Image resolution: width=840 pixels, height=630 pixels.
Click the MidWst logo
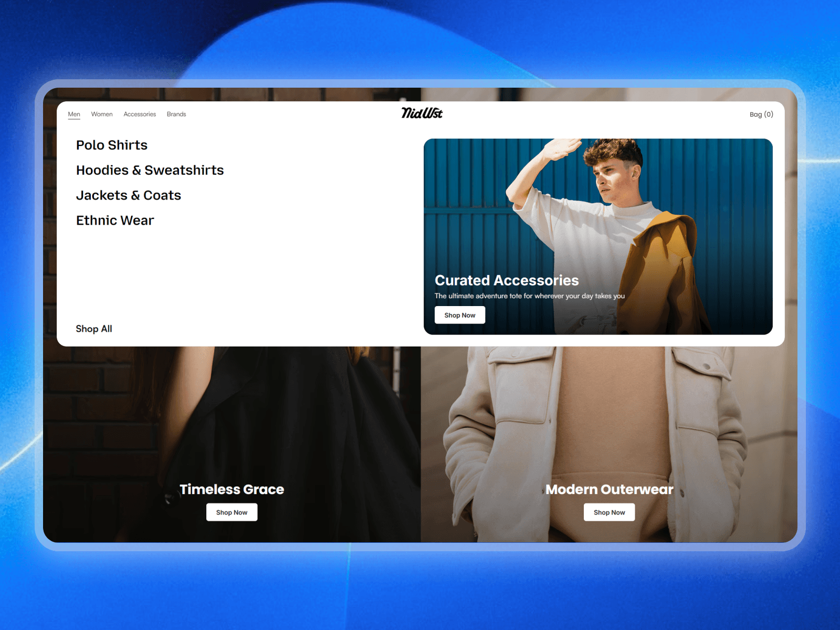(422, 113)
